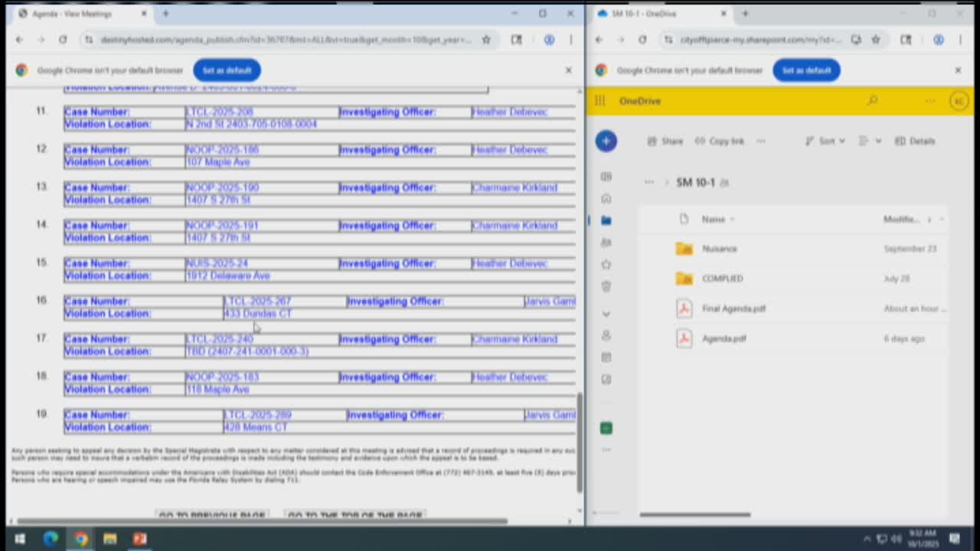Open the Recycle bin in OneDrive sidebar
The width and height of the screenshot is (980, 551).
(606, 286)
